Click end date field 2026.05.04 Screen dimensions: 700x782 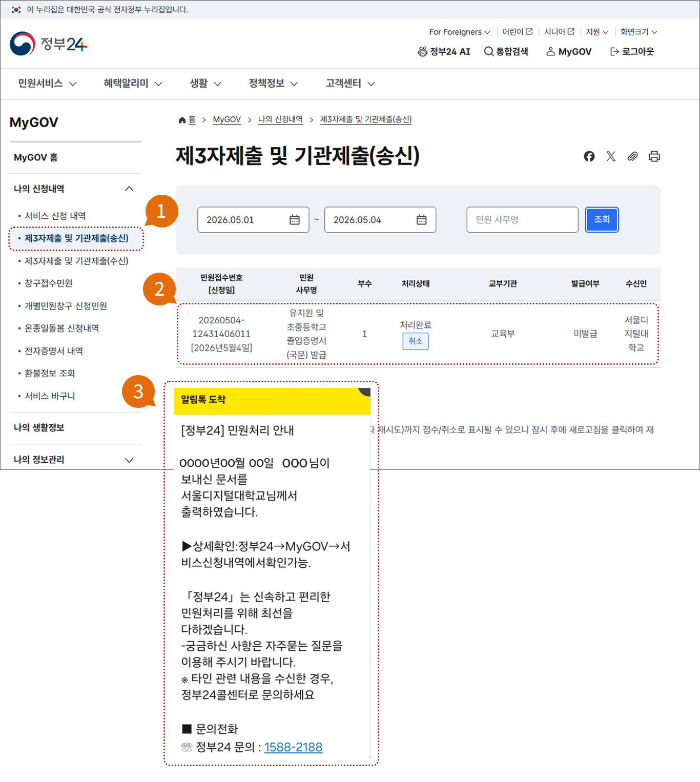click(x=380, y=220)
